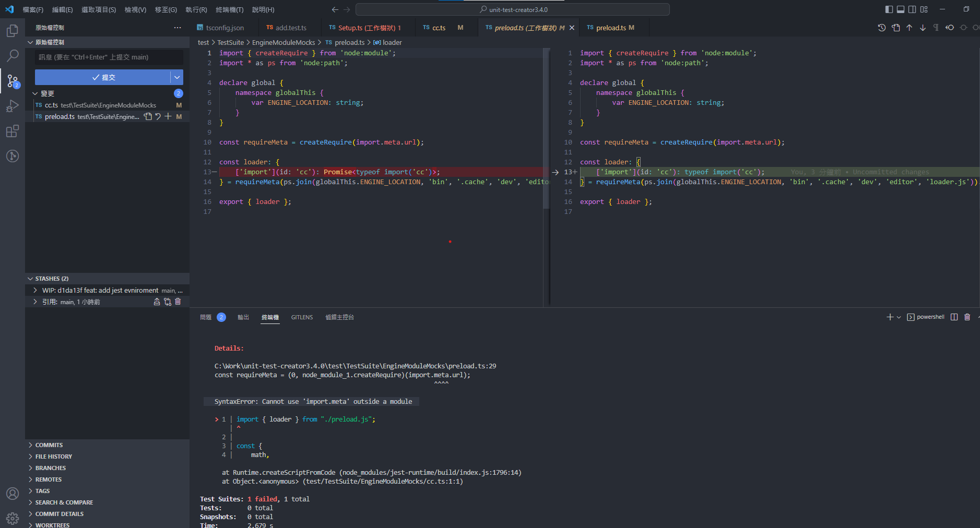Open the Source Control activity bar icon
The width and height of the screenshot is (980, 528).
point(13,80)
